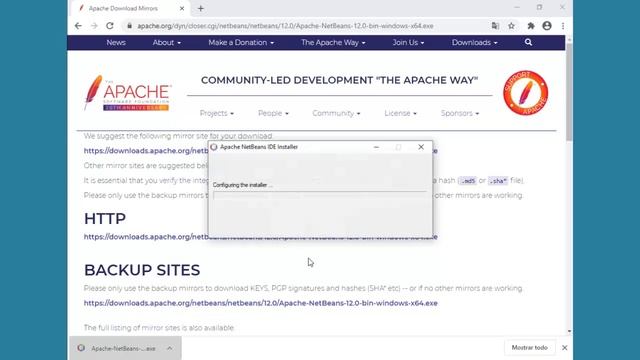The width and height of the screenshot is (640, 360).
Task: Click the download link under Backup Sites
Action: (x=260, y=303)
